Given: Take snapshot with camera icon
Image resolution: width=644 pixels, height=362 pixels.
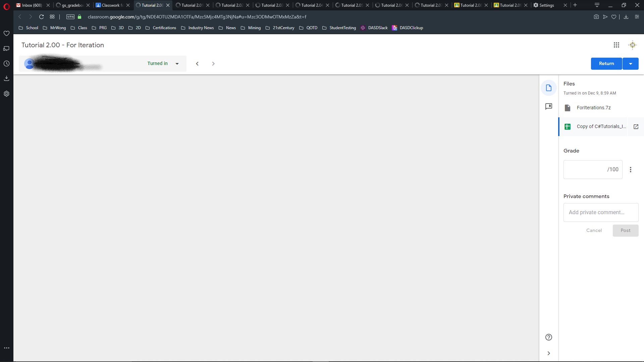Looking at the screenshot, I should [596, 17].
